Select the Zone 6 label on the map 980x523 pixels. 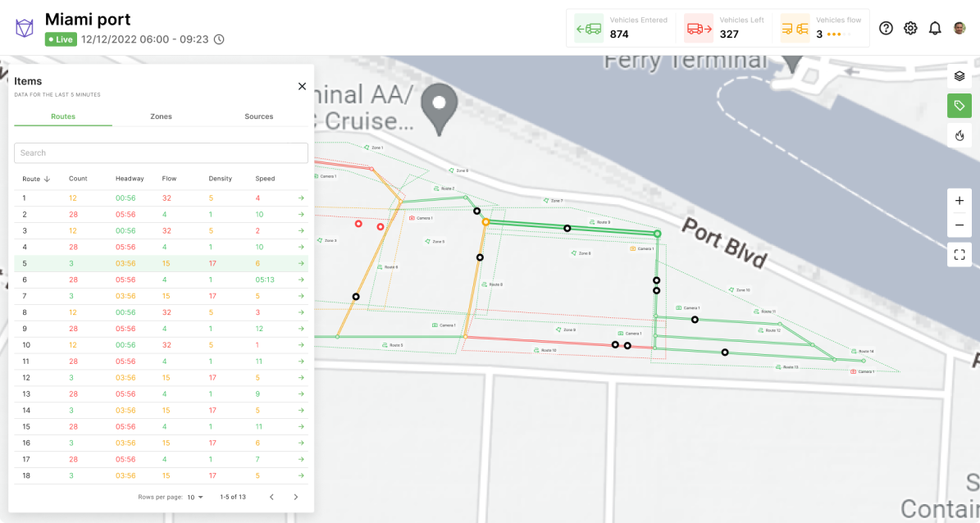coord(458,171)
